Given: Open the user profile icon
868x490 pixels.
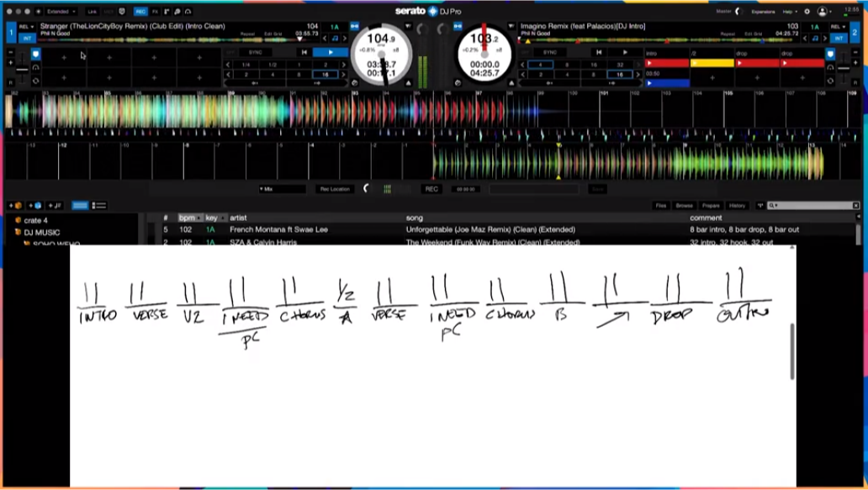Looking at the screenshot, I should [823, 11].
